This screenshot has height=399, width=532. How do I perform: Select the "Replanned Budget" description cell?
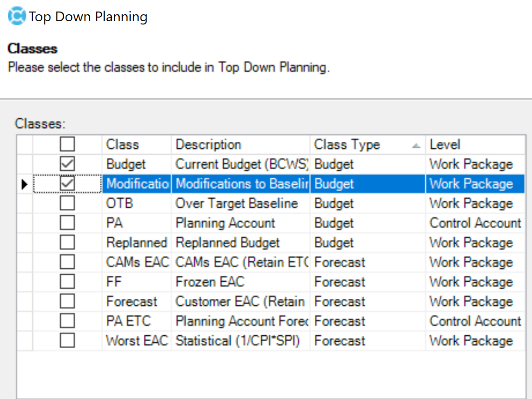pyautogui.click(x=240, y=243)
